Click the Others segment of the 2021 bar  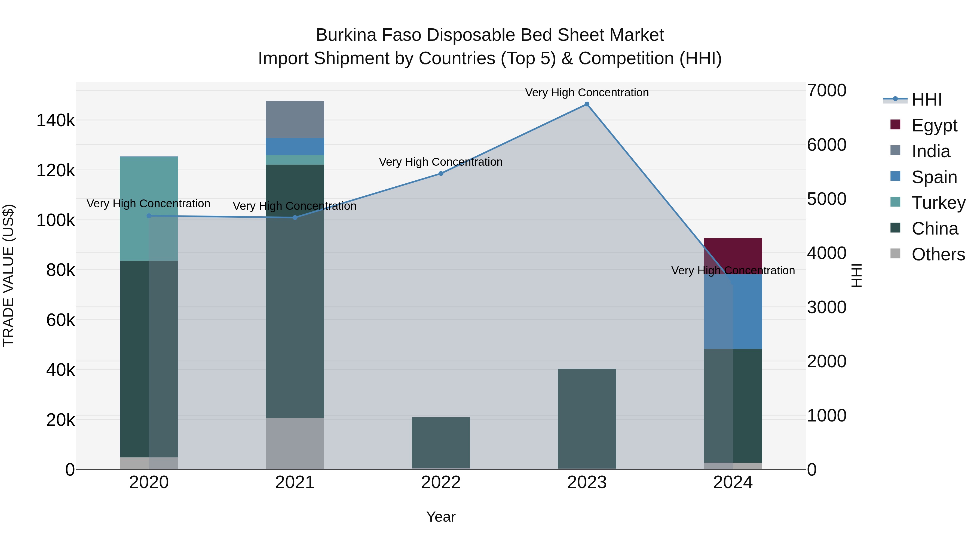coord(295,444)
